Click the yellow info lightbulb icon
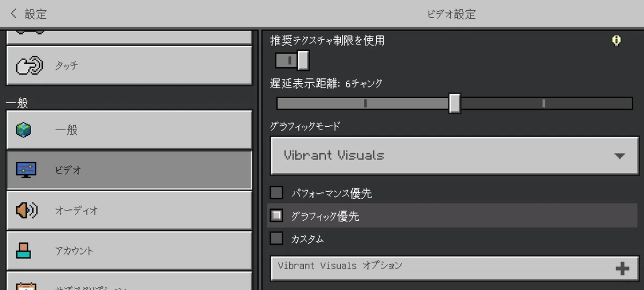 pyautogui.click(x=617, y=41)
